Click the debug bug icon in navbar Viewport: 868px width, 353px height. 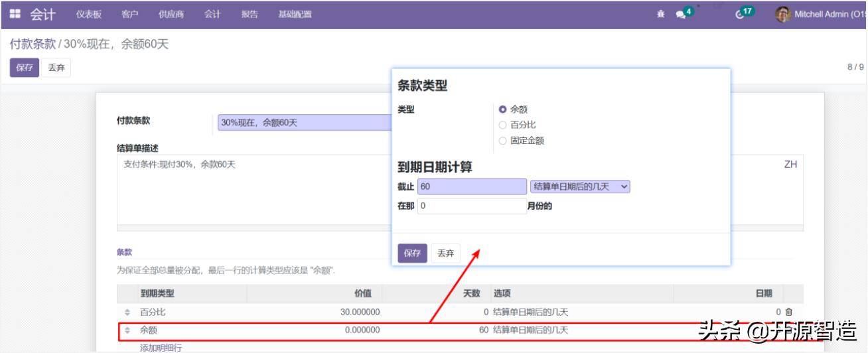[x=660, y=14]
